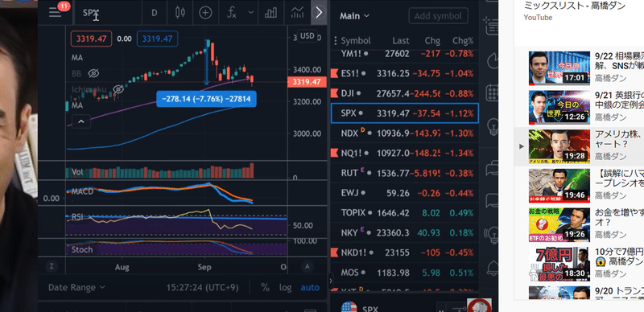
Task: Select the Vol indicator label
Action: [77, 172]
